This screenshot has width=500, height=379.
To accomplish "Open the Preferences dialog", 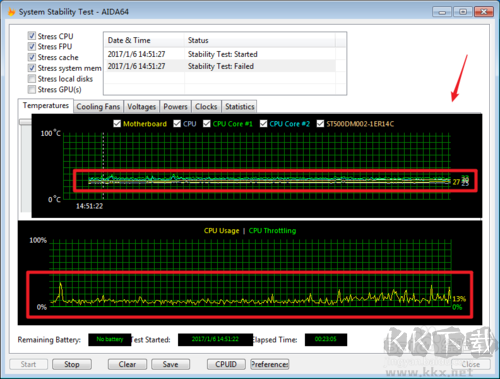I will click(270, 364).
